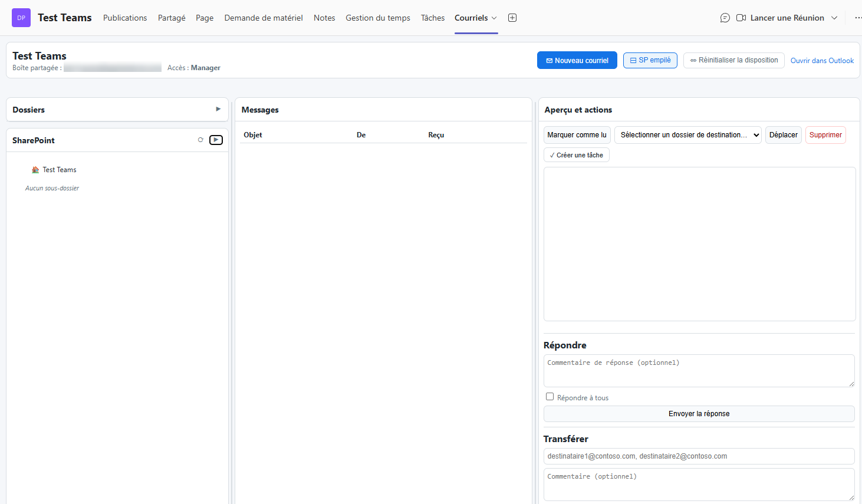Open the Courriels tab chevron
This screenshot has width=862, height=504.
tap(494, 18)
